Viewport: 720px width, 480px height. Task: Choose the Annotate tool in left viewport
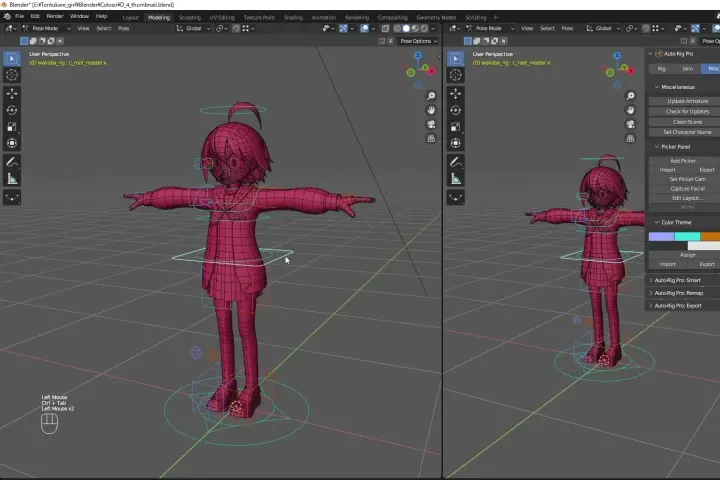coord(12,162)
